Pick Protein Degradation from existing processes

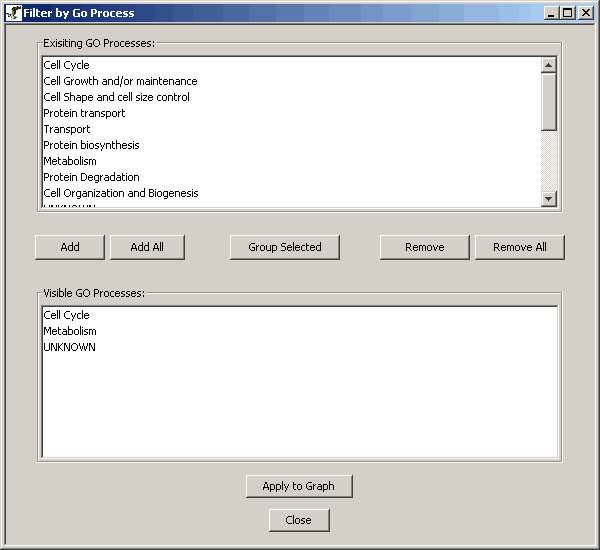tap(91, 177)
